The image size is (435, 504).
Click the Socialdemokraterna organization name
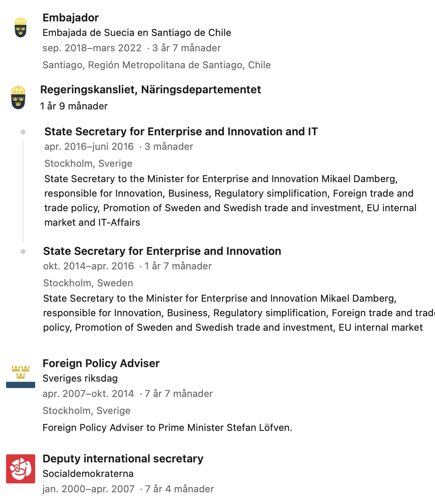point(88,474)
